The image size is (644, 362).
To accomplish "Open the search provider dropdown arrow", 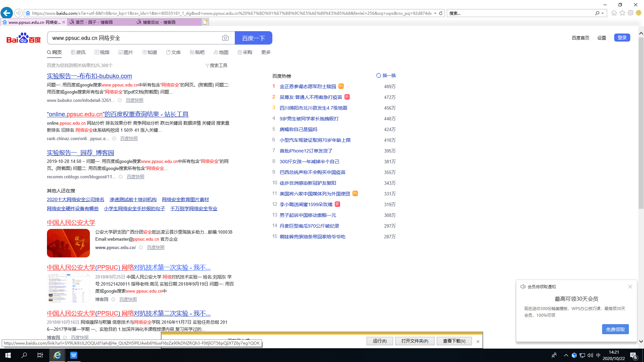I will coord(603,13).
